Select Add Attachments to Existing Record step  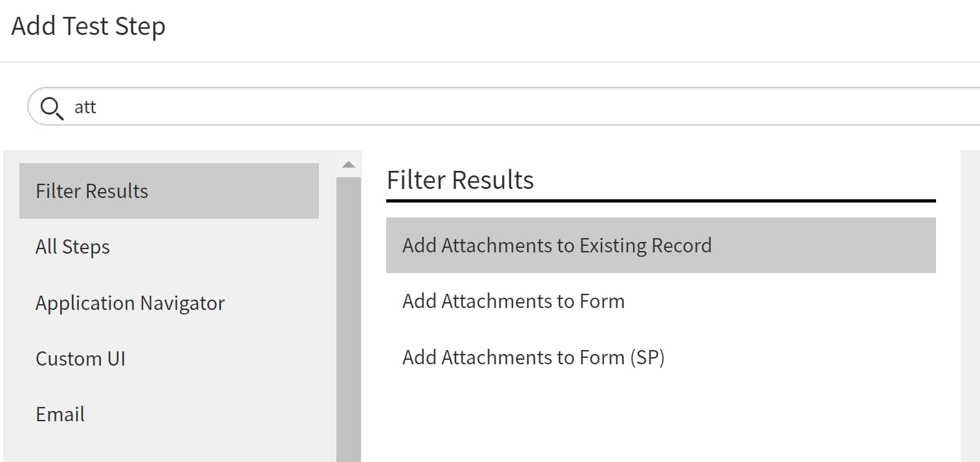tap(660, 245)
